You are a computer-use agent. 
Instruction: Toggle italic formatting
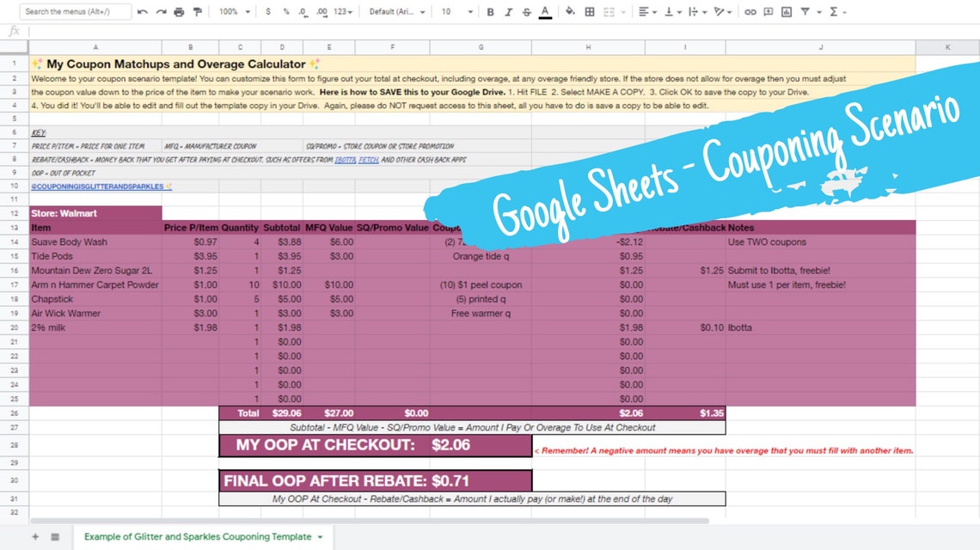pyautogui.click(x=507, y=11)
